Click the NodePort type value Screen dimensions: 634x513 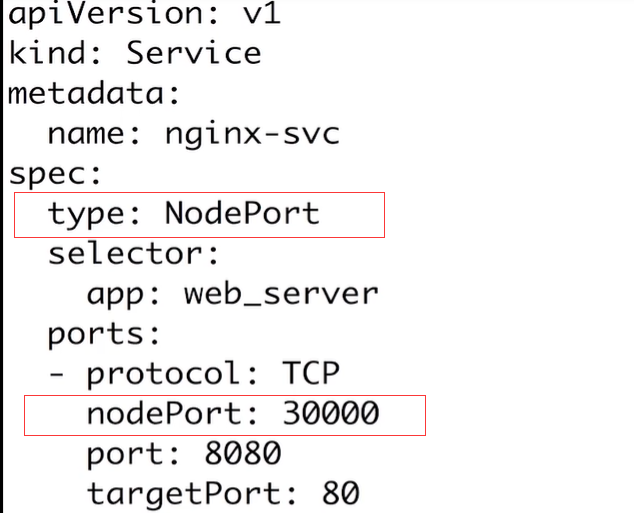[x=242, y=213]
